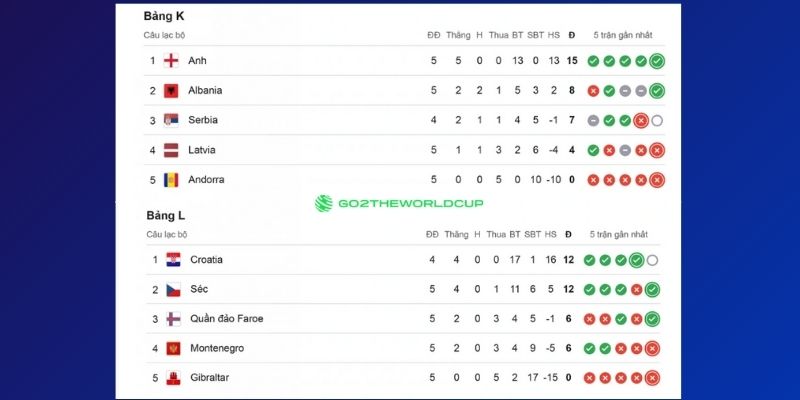Click Serbia's empty upcoming match circle
800x400 pixels.
click(656, 121)
